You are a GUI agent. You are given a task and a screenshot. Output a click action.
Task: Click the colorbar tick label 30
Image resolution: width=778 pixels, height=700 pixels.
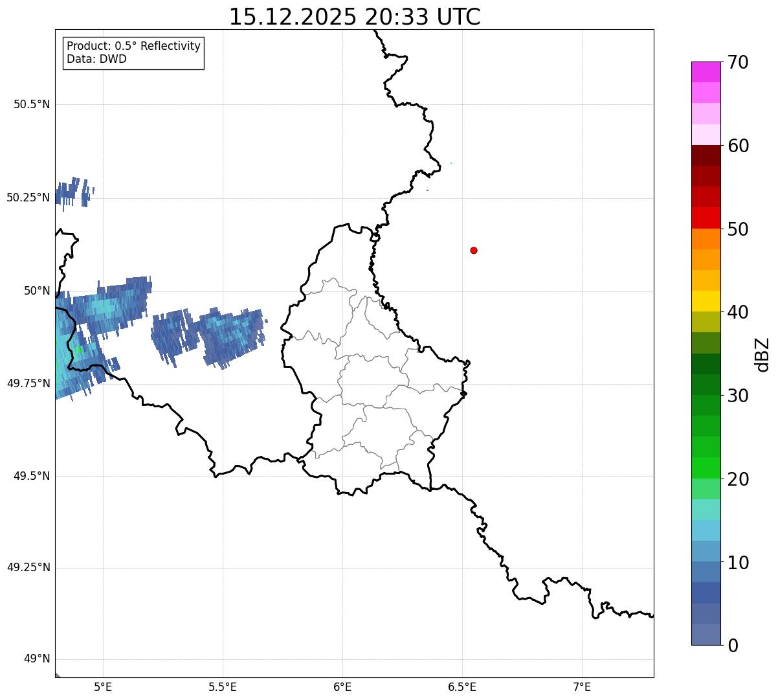739,396
